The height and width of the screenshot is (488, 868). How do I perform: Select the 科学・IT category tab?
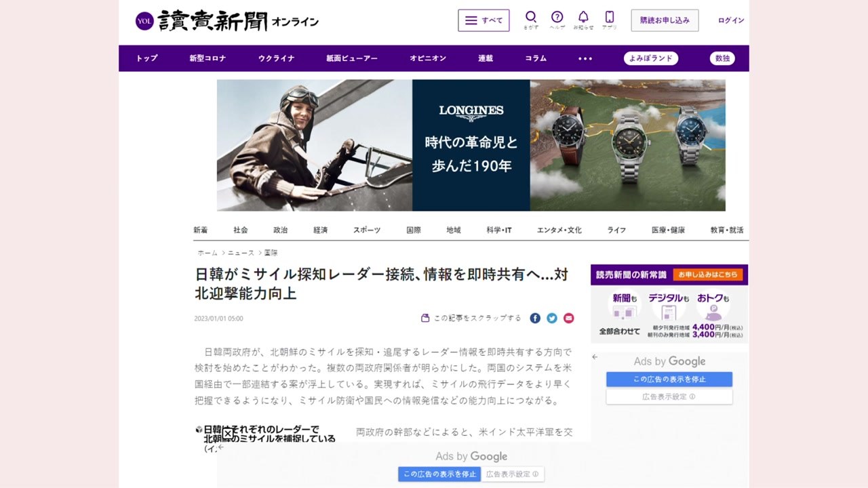(499, 230)
